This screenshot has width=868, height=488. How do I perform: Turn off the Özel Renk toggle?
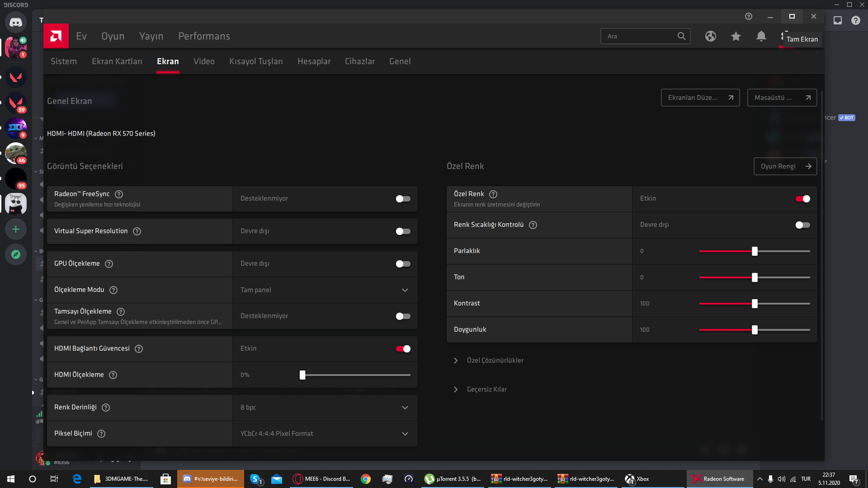802,199
